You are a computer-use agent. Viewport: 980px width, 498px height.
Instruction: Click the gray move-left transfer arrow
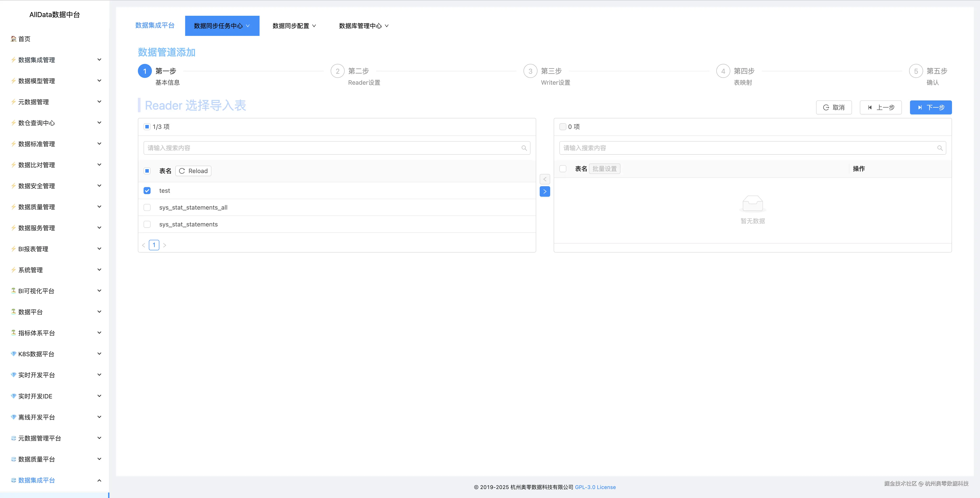click(x=544, y=179)
